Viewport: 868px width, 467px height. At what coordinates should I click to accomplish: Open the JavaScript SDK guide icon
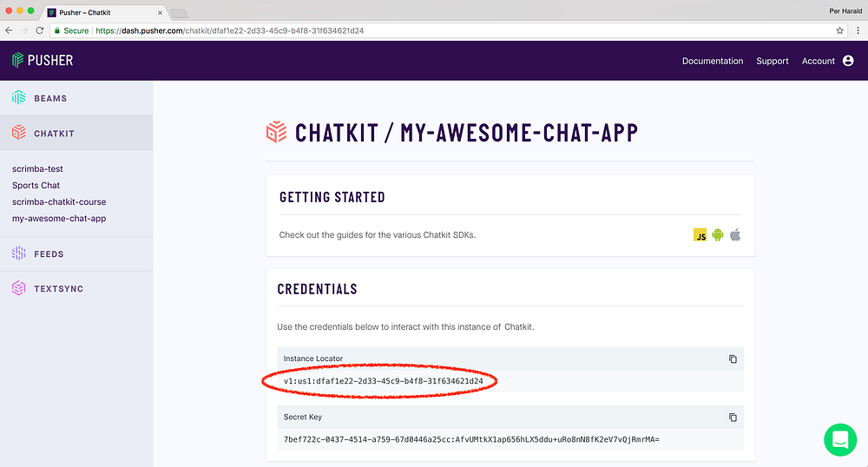coord(700,235)
